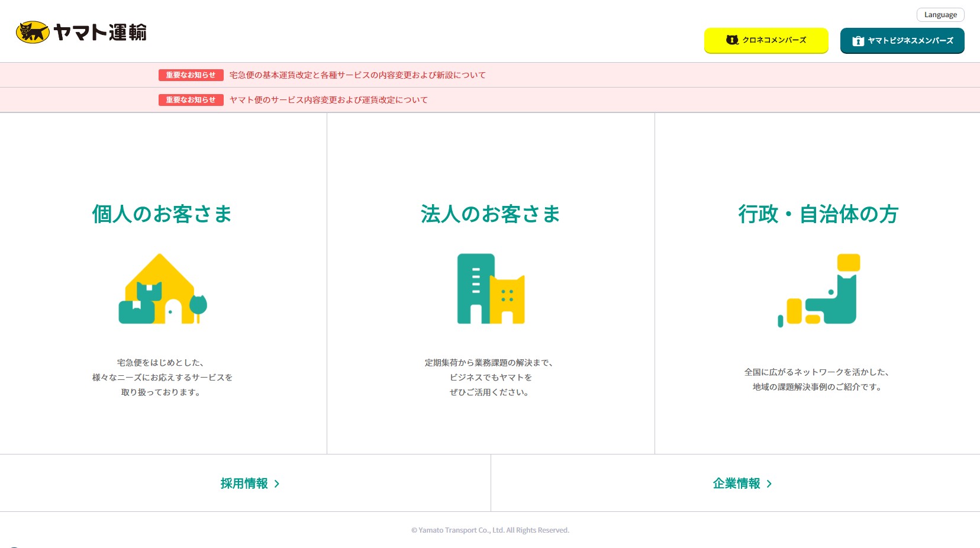
Task: Open notice 宅急便の基本運賃改定と各種サービス
Action: [357, 75]
